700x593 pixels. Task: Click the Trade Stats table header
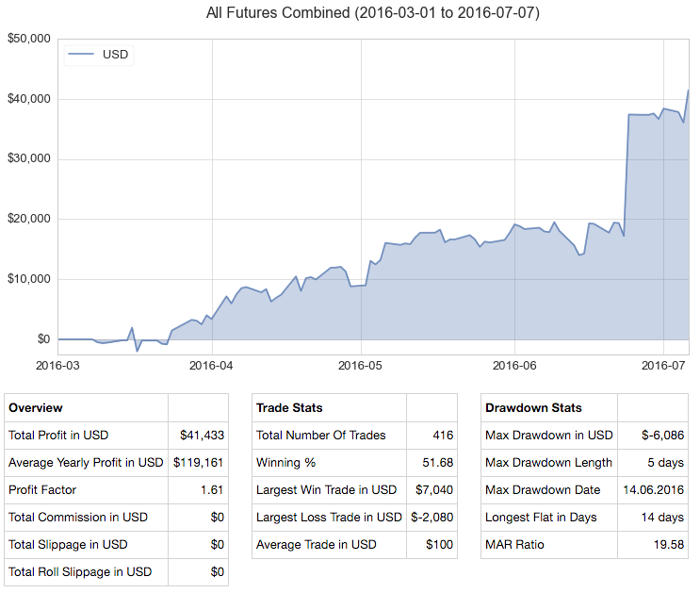289,408
